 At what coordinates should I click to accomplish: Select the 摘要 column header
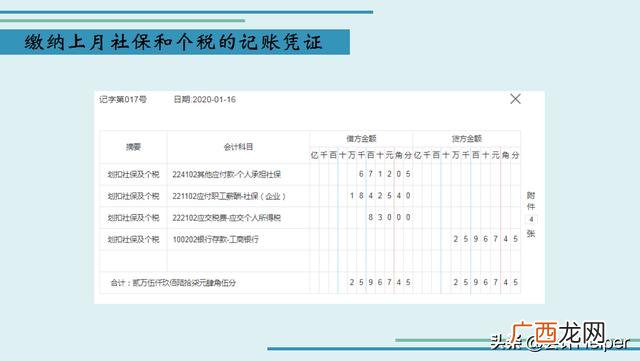(x=133, y=147)
